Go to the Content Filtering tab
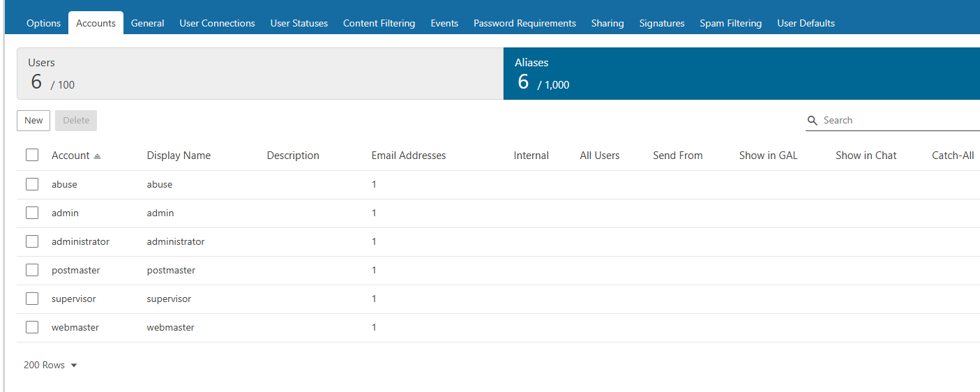 pos(379,23)
